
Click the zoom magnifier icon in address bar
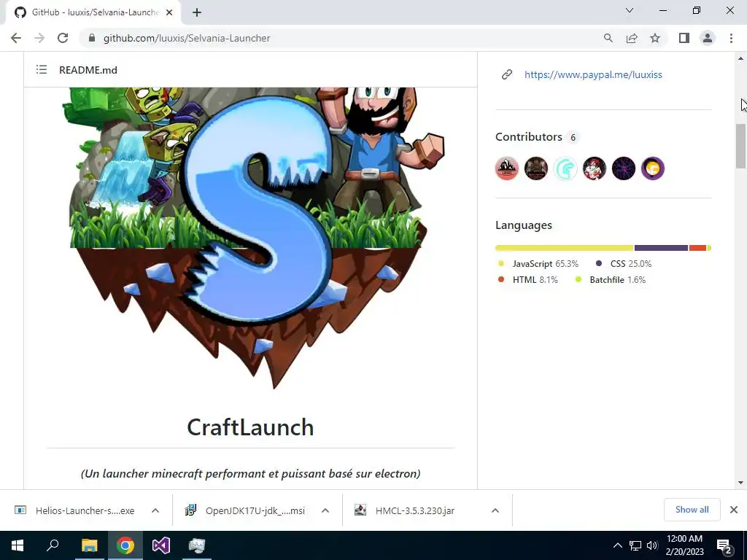click(x=608, y=38)
